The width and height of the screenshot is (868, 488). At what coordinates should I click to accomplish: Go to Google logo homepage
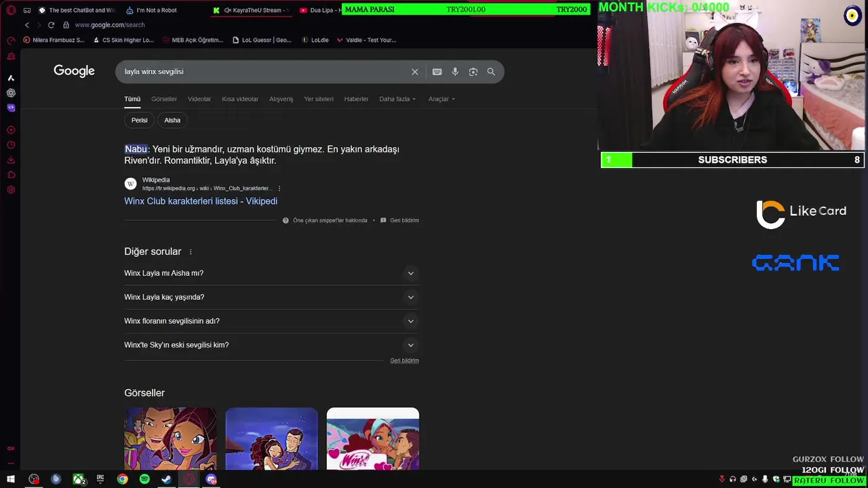tap(74, 71)
